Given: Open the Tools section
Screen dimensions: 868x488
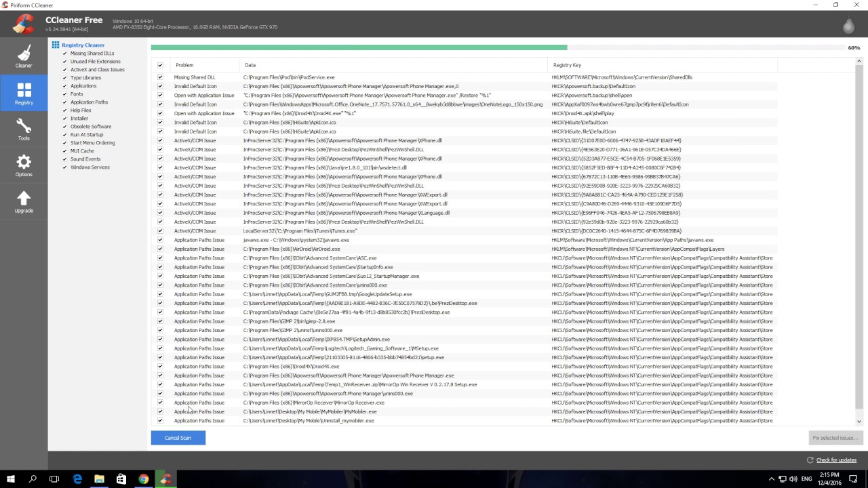Looking at the screenshot, I should point(24,129).
